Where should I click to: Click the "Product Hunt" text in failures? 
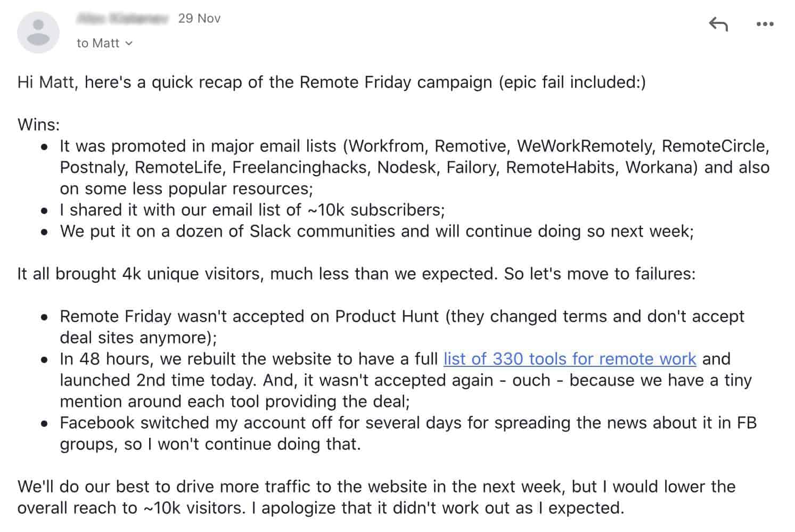387,316
